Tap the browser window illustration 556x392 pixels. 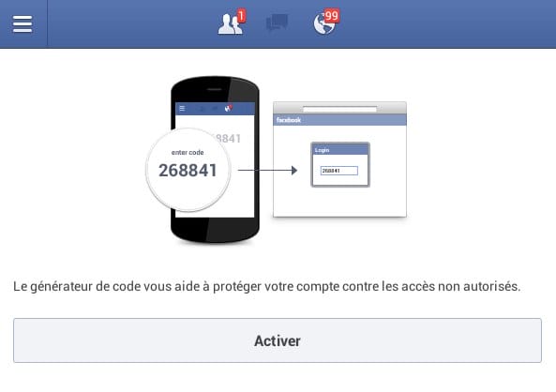coord(339,159)
